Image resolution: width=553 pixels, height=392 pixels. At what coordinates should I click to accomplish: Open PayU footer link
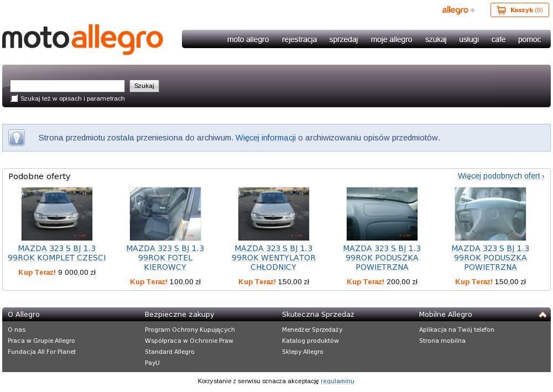coord(153,362)
